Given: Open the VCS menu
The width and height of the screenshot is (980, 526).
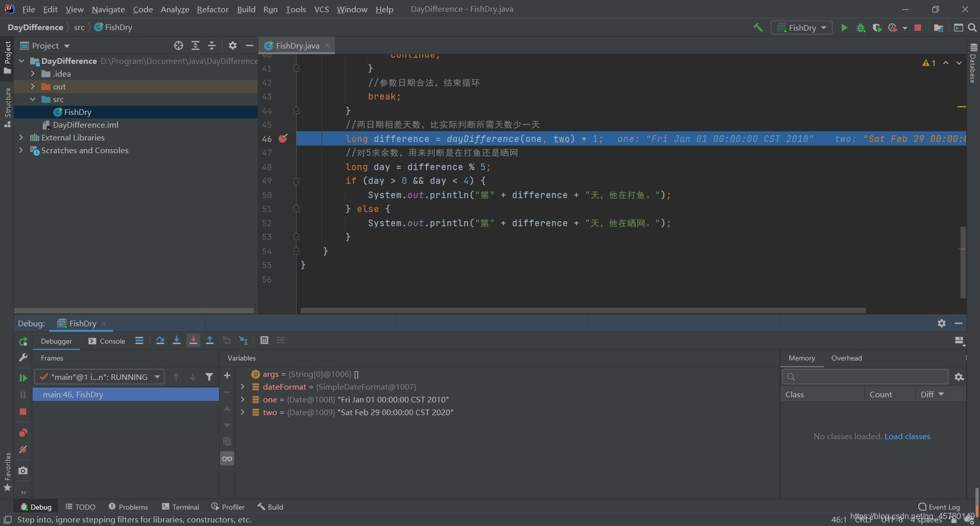Looking at the screenshot, I should [x=322, y=9].
